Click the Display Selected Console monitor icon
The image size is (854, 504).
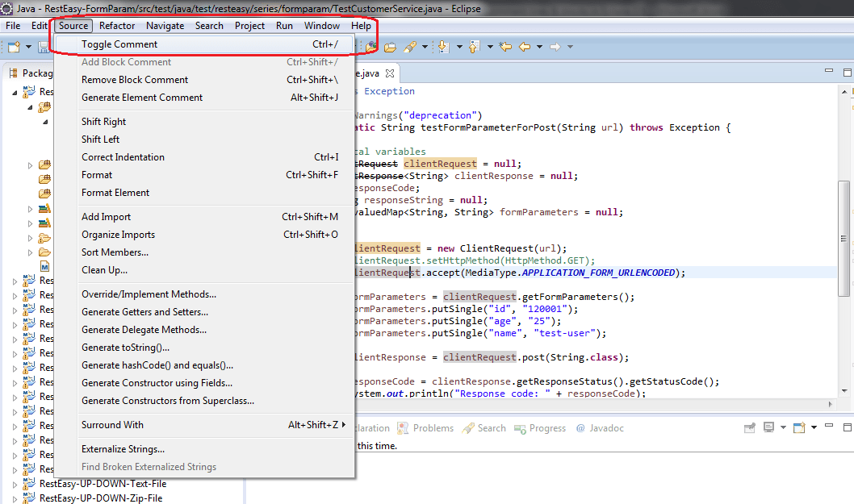click(768, 428)
